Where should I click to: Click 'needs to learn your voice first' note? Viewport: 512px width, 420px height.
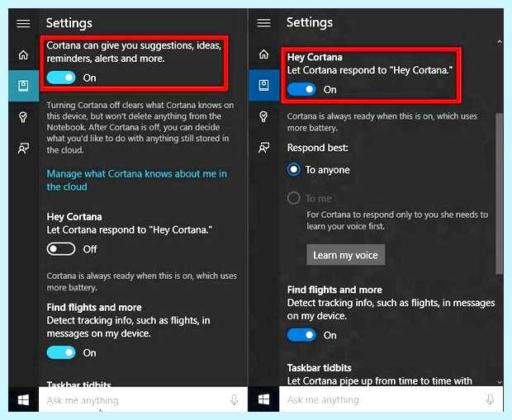[397, 220]
